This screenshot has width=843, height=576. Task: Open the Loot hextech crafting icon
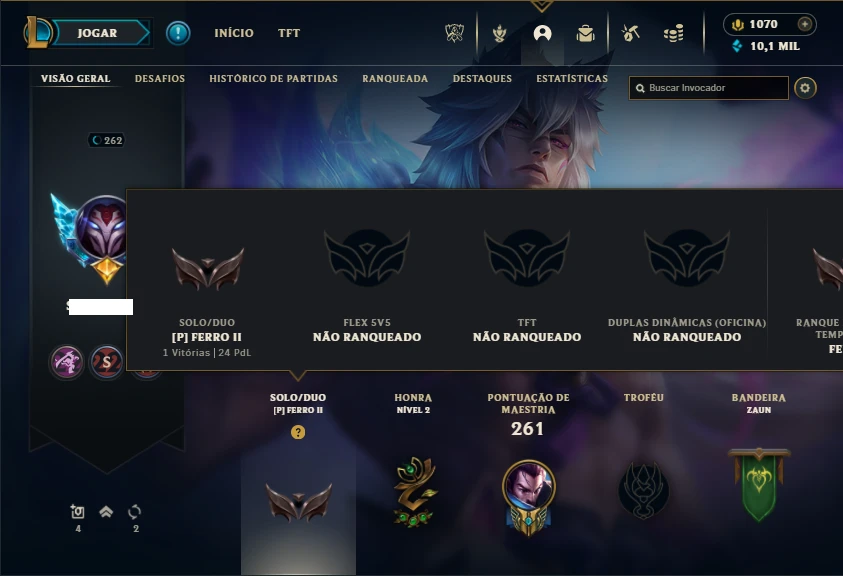click(630, 33)
